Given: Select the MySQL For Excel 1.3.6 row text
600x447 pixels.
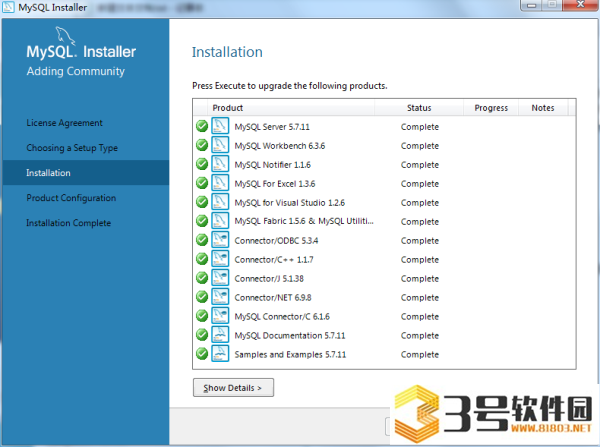Looking at the screenshot, I should pyautogui.click(x=275, y=184).
